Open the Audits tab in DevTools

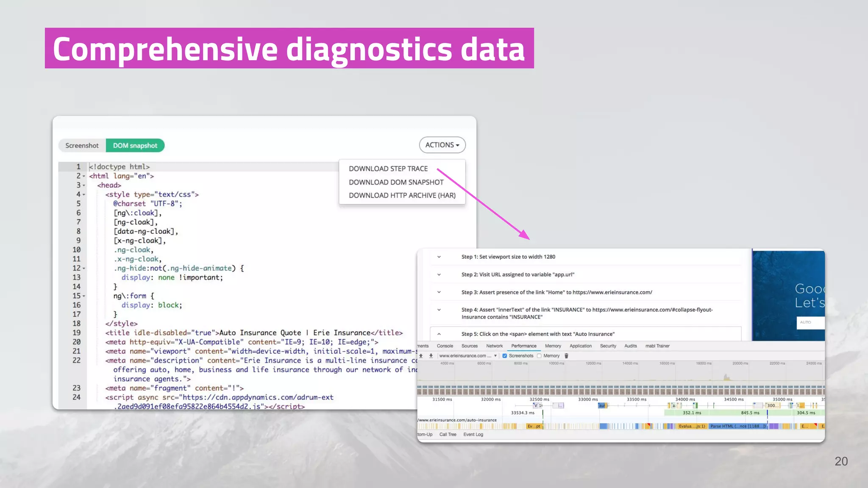click(x=630, y=346)
